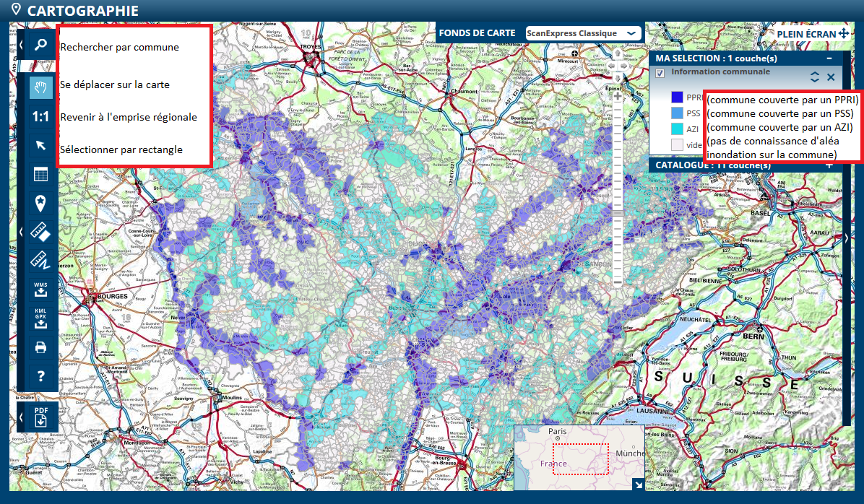
Task: Open the attribute table tool
Action: click(x=40, y=174)
